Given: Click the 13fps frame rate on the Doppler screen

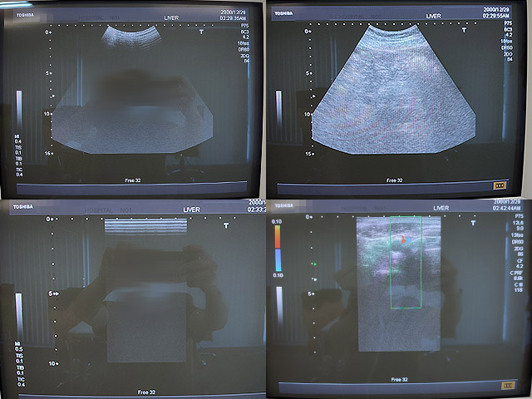Looking at the screenshot, I should point(517,235).
